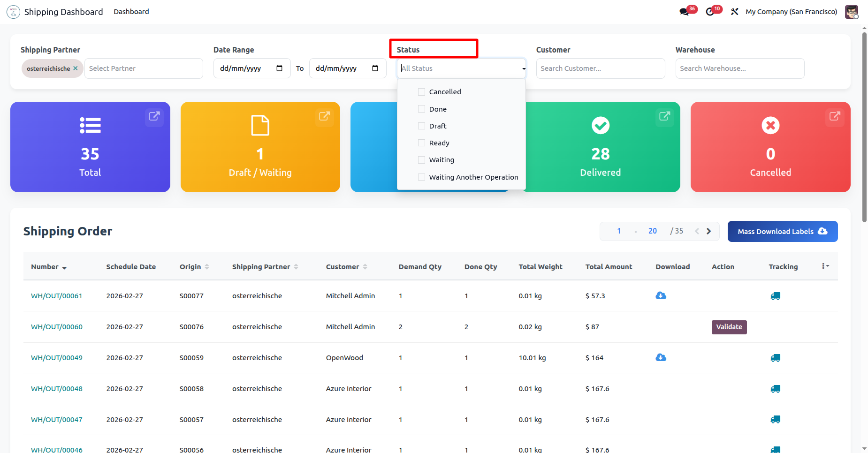
Task: Collapse the All Status dropdown
Action: tap(524, 68)
